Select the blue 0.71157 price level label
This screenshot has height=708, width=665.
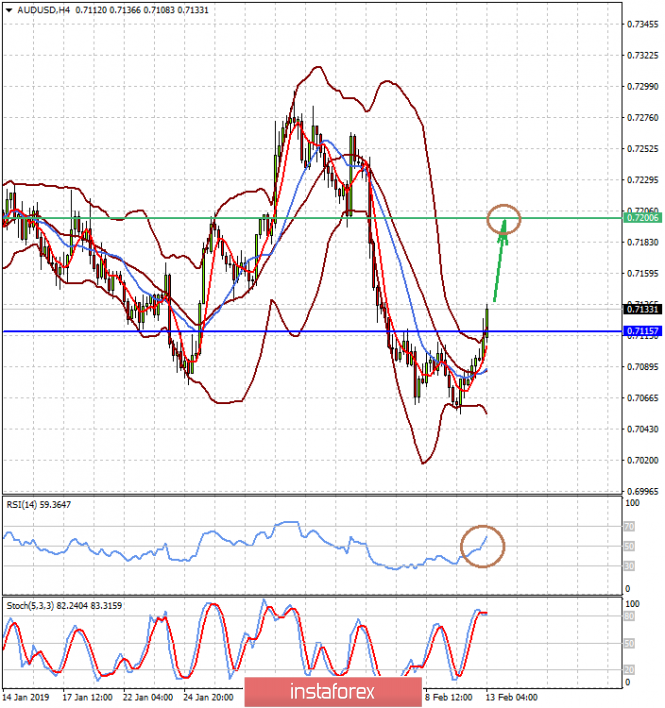pos(642,331)
